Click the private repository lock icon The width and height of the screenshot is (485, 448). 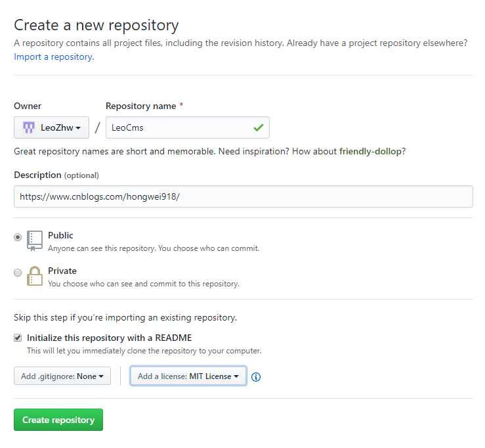35,276
